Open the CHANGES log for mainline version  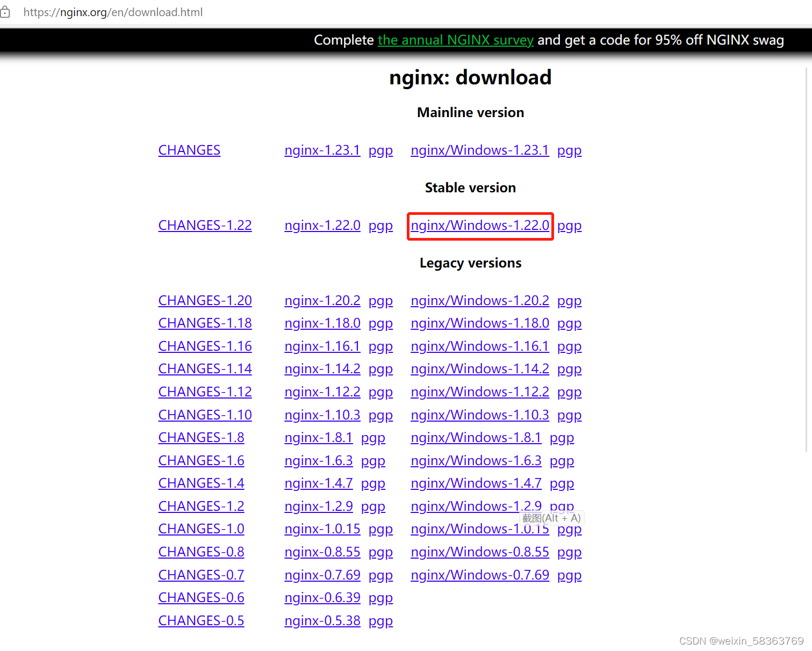[189, 150]
